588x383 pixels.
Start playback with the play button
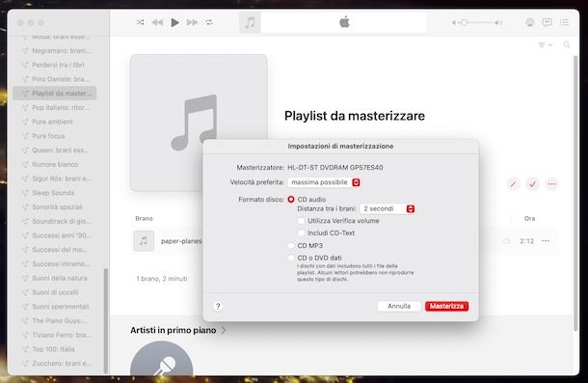point(174,22)
